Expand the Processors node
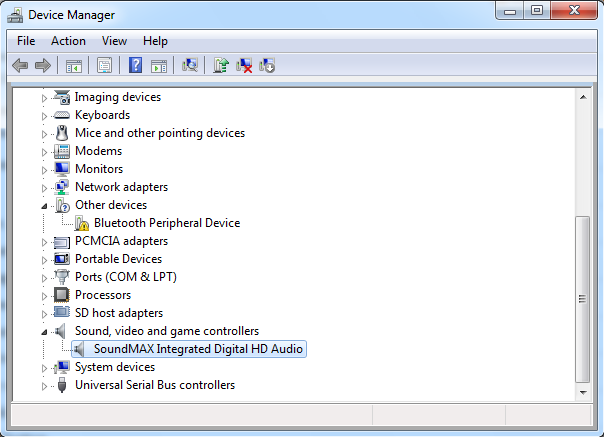This screenshot has width=604, height=437. pos(44,296)
